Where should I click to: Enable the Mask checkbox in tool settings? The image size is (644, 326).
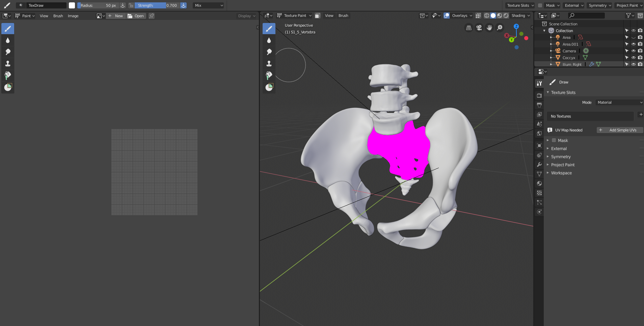coord(554,141)
